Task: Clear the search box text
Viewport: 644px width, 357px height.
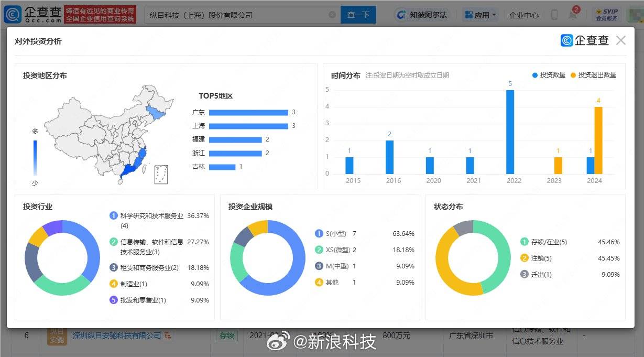Action: (332, 15)
